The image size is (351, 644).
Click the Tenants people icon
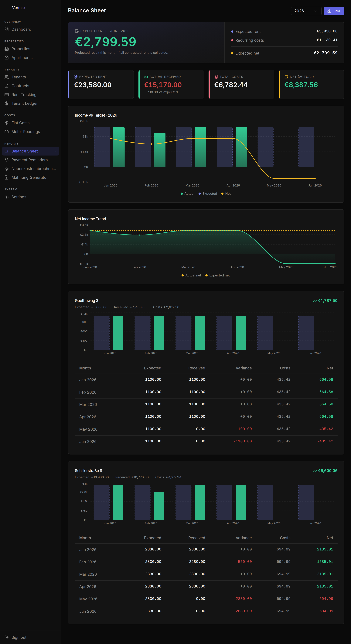[x=6, y=77]
